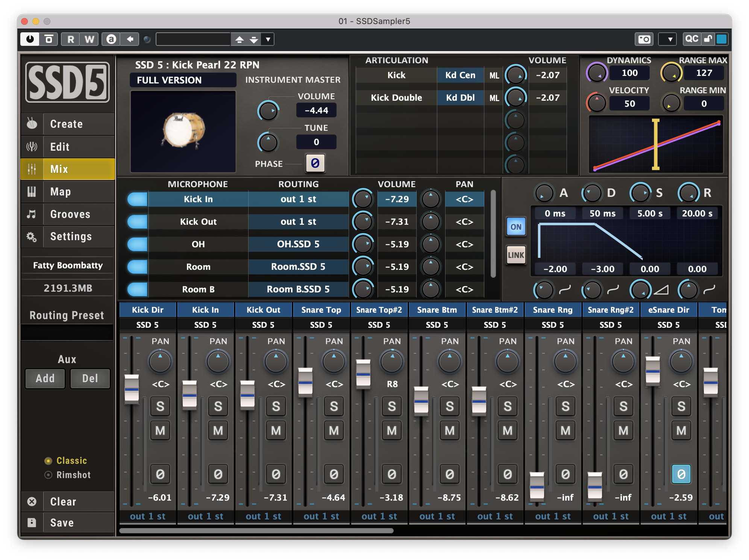Open the Map tab
Image resolution: width=749 pixels, height=560 pixels.
pyautogui.click(x=68, y=192)
